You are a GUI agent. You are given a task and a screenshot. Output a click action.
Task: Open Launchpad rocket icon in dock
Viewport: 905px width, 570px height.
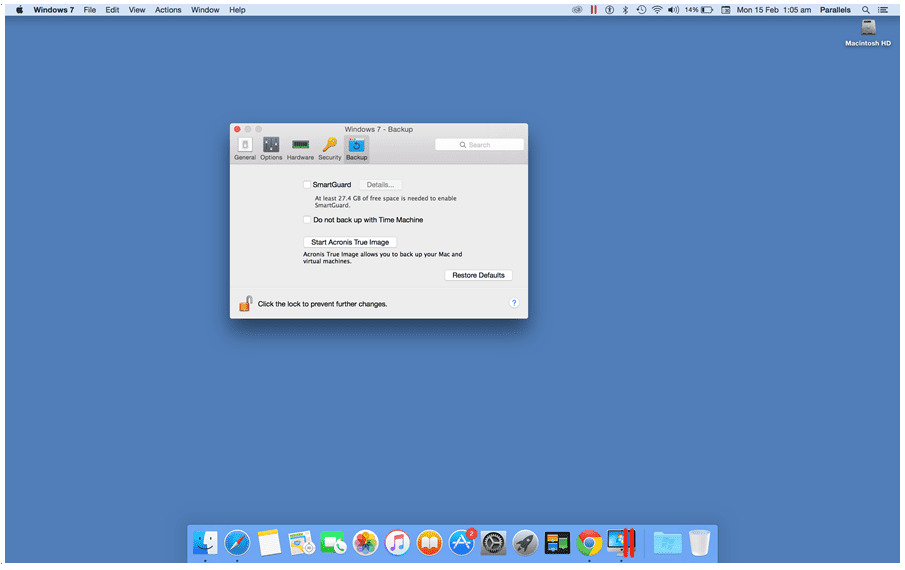pos(525,542)
